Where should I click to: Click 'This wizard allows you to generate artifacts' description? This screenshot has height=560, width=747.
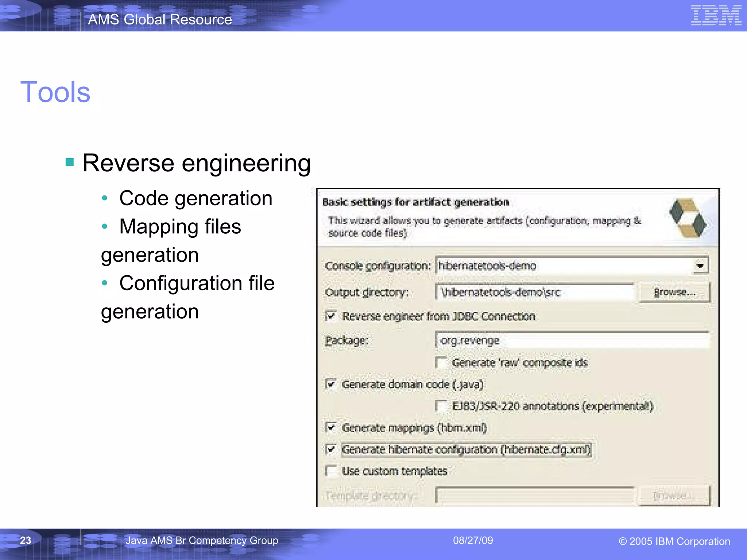click(484, 226)
